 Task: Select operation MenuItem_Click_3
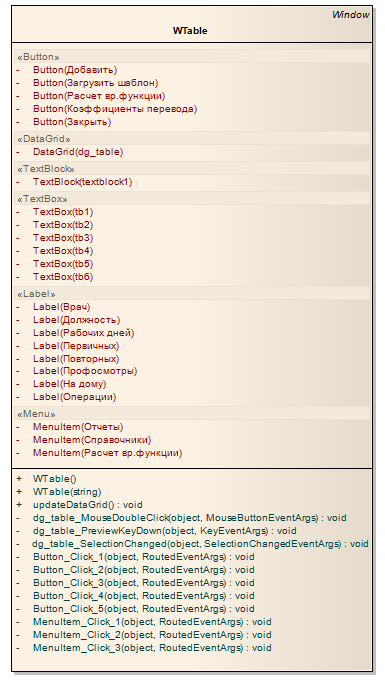click(x=152, y=648)
